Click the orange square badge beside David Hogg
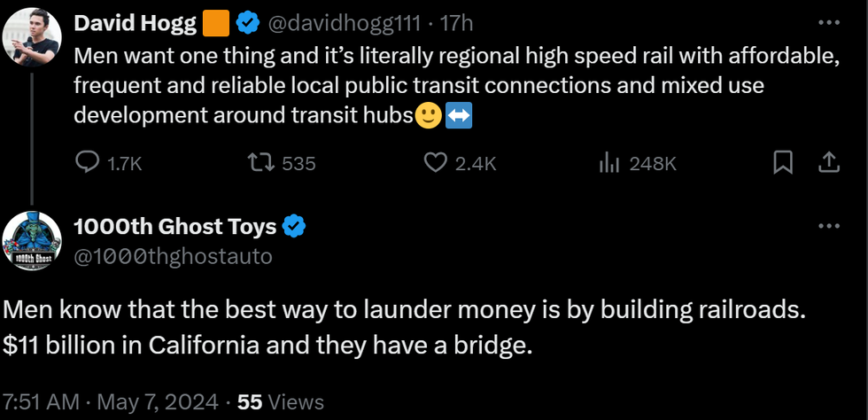 [215, 24]
